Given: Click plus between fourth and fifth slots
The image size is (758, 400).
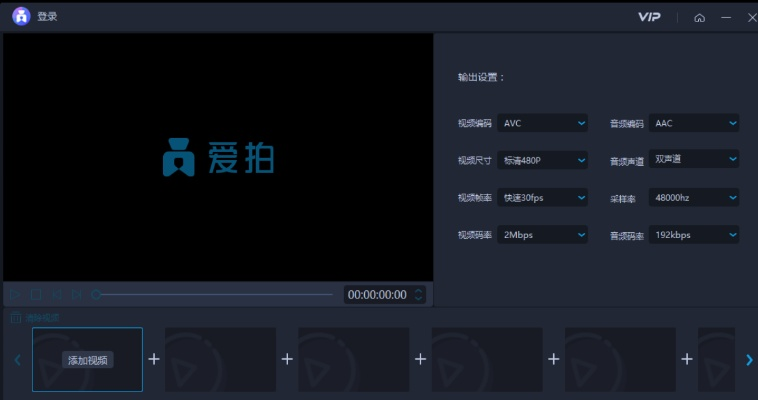Looking at the screenshot, I should point(554,359).
